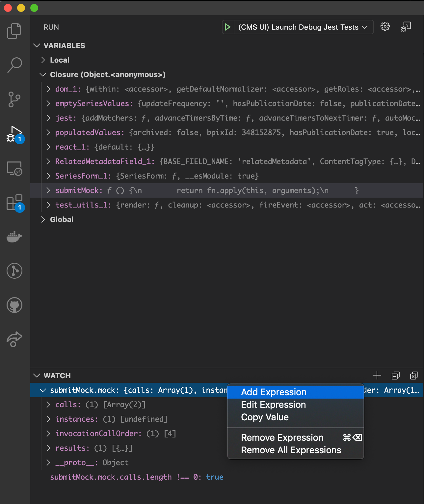The height and width of the screenshot is (504, 424).
Task: Add a new watch expression with plus icon
Action: [x=377, y=375]
